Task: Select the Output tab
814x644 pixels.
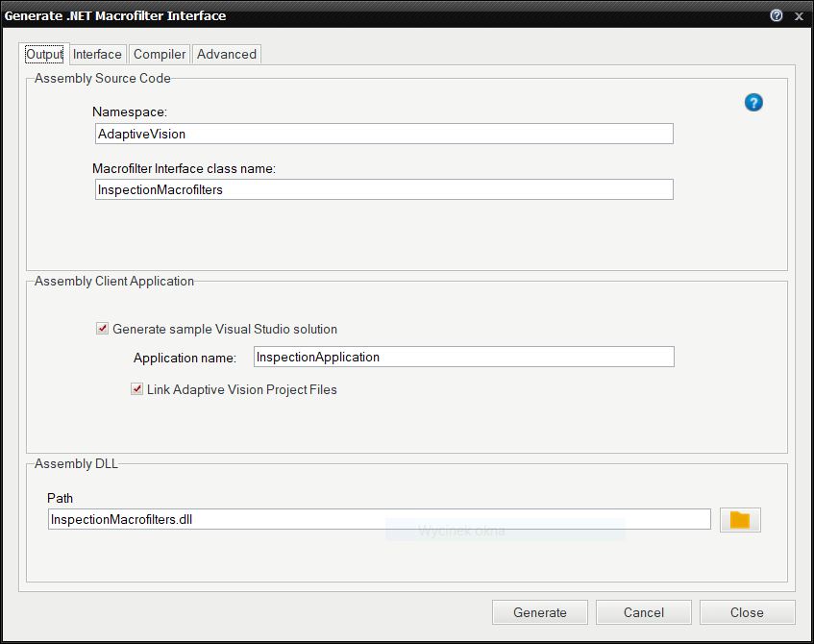Action: point(44,55)
